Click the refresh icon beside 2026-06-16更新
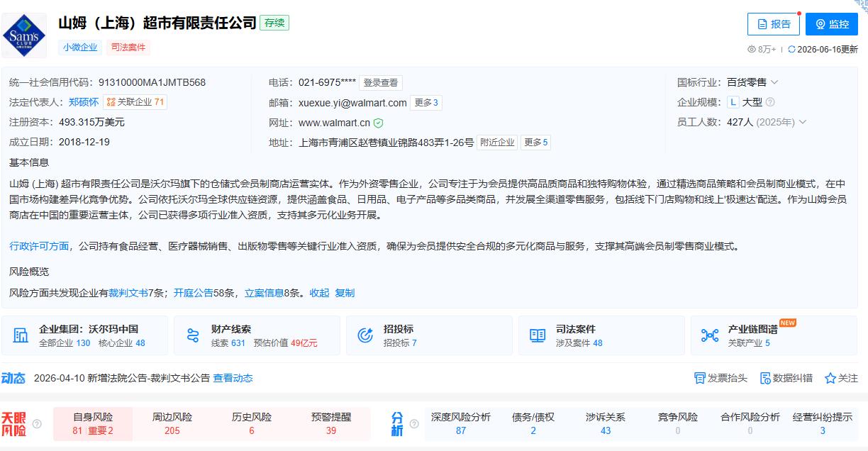 tap(791, 50)
